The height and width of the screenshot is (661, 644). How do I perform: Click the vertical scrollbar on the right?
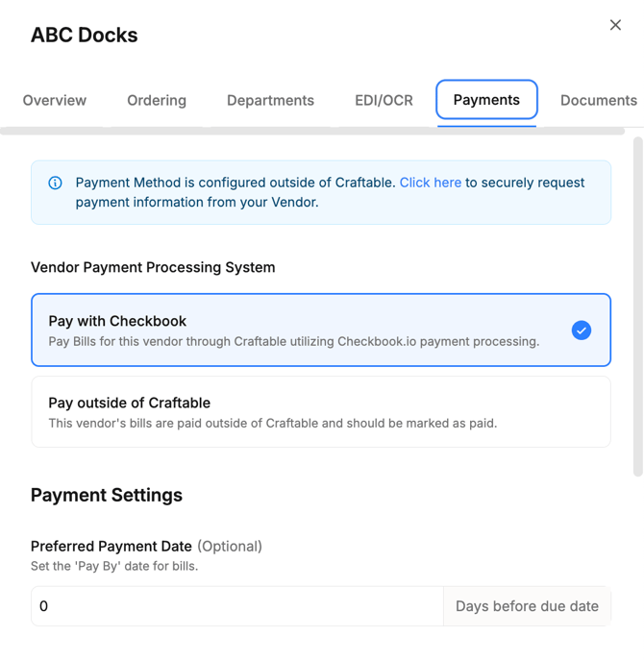638,306
